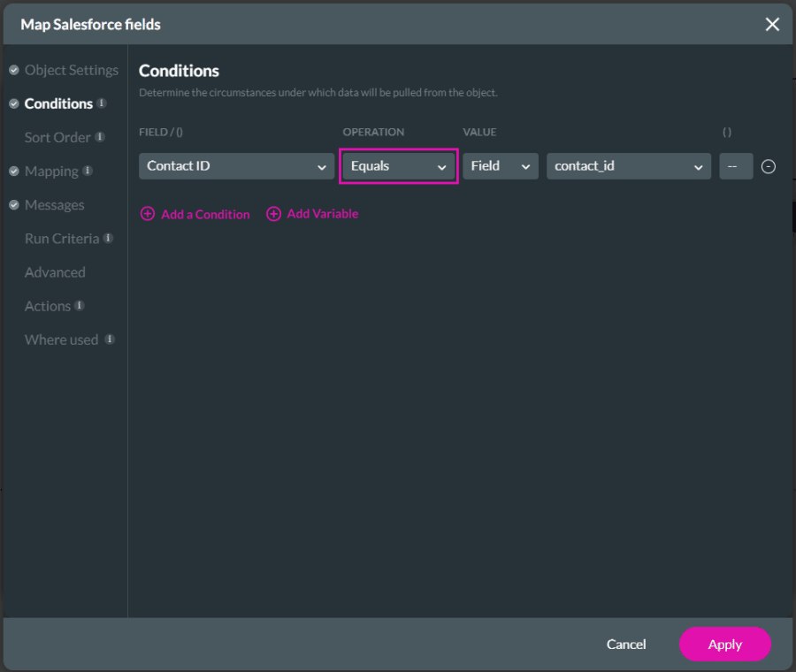The image size is (796, 672).
Task: Go to the Object Settings section
Action: [71, 70]
